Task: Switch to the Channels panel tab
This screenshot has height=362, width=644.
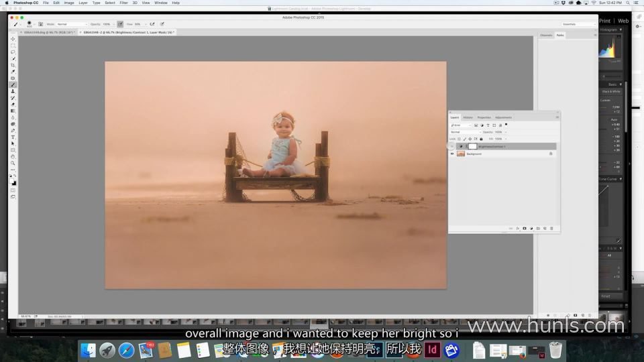Action: [546, 35]
